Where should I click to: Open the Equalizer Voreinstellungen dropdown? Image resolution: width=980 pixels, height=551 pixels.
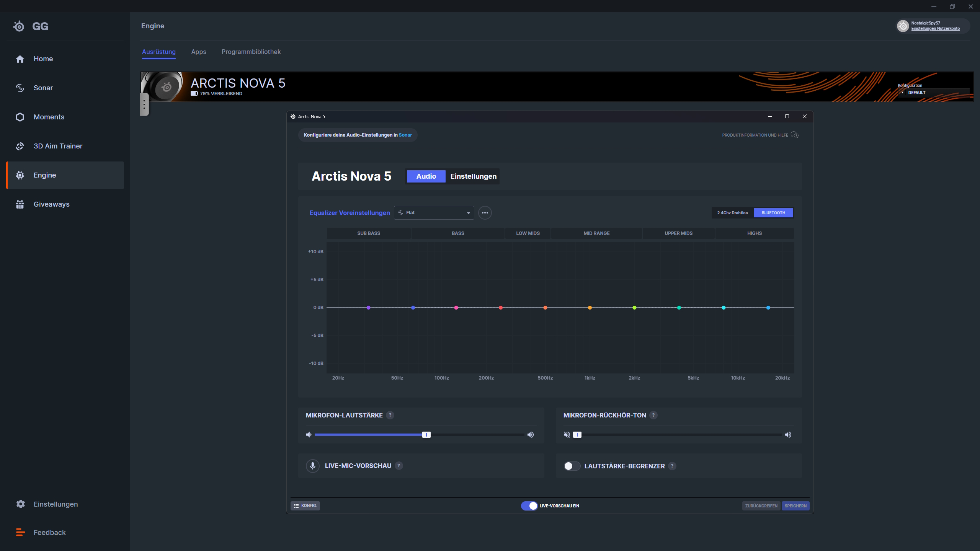coord(434,213)
